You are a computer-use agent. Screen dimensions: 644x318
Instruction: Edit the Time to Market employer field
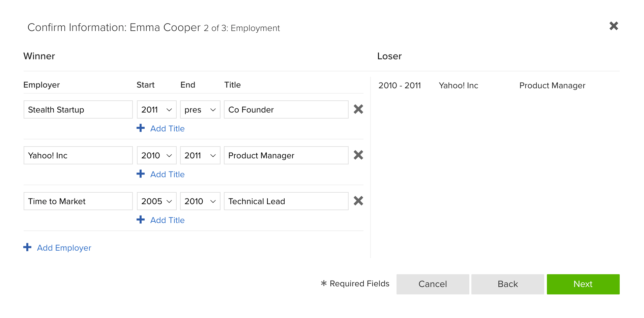pyautogui.click(x=78, y=201)
